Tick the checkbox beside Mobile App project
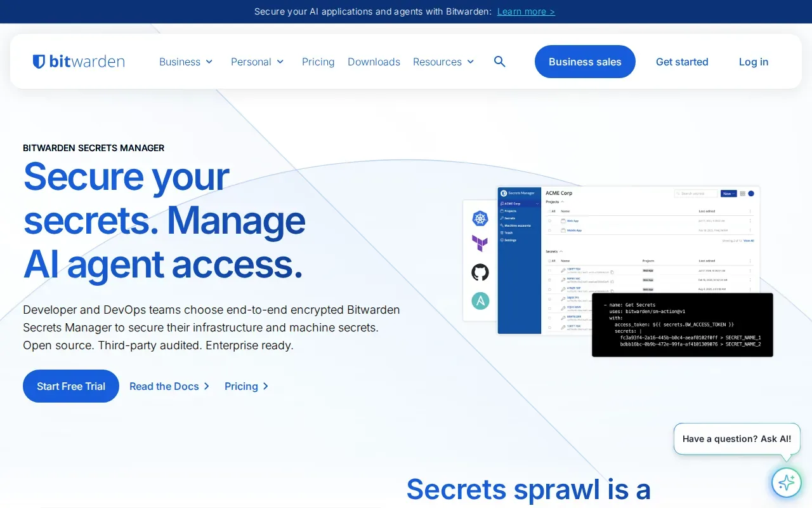 [x=549, y=230]
